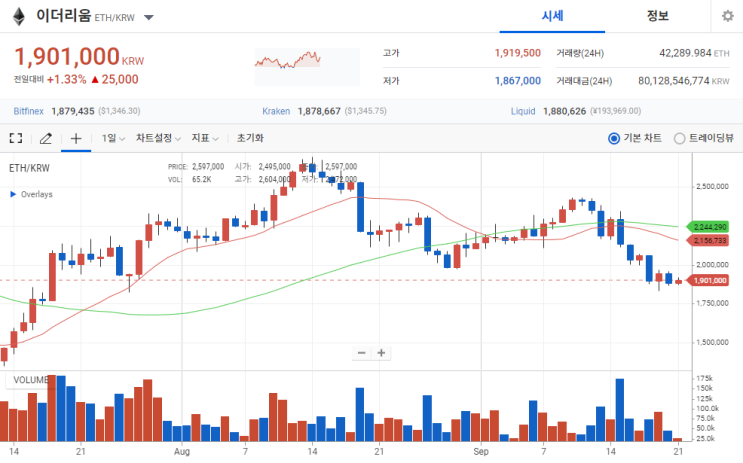Open the Bitfinex exchange link
This screenshot has width=743, height=463.
click(x=28, y=111)
